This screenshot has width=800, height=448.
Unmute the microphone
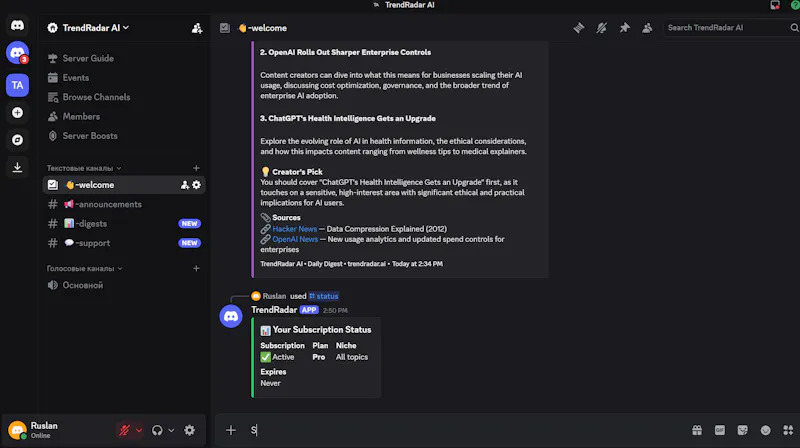click(x=124, y=430)
